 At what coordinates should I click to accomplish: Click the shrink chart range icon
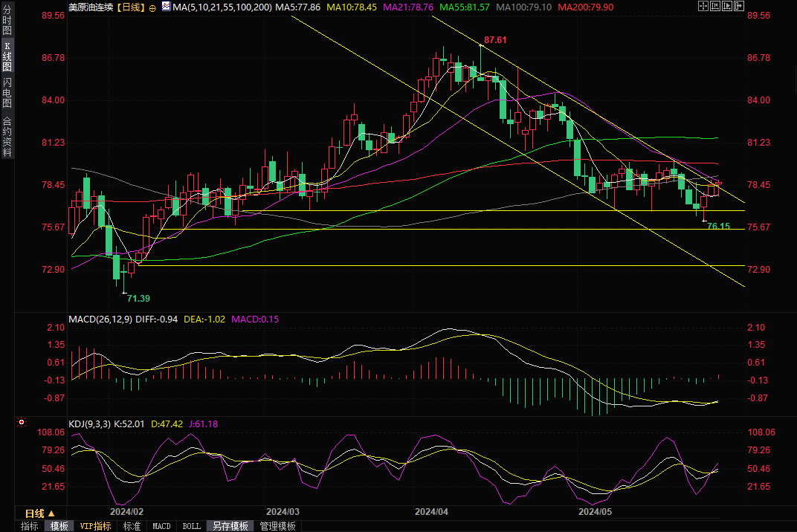(x=716, y=6)
